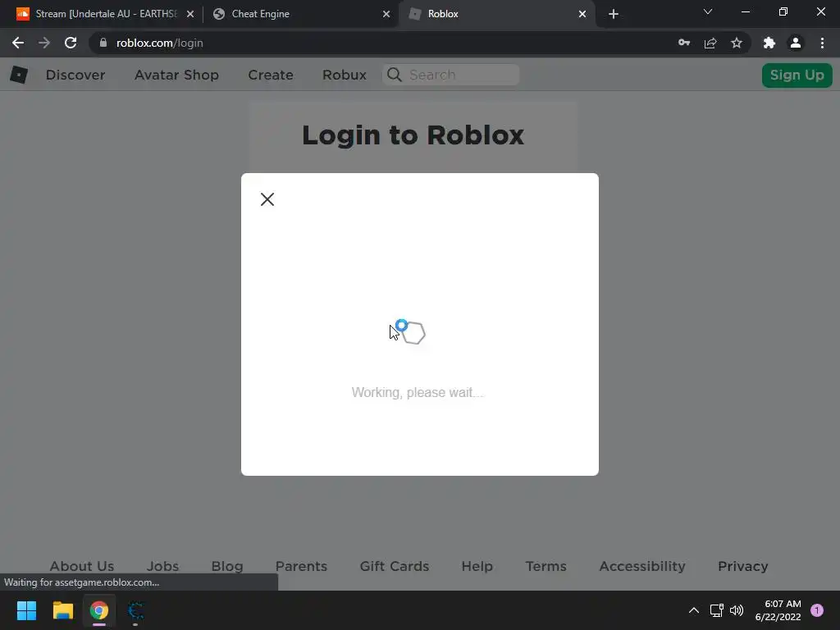This screenshot has width=840, height=630.
Task: View site security lock information
Action: click(x=103, y=43)
